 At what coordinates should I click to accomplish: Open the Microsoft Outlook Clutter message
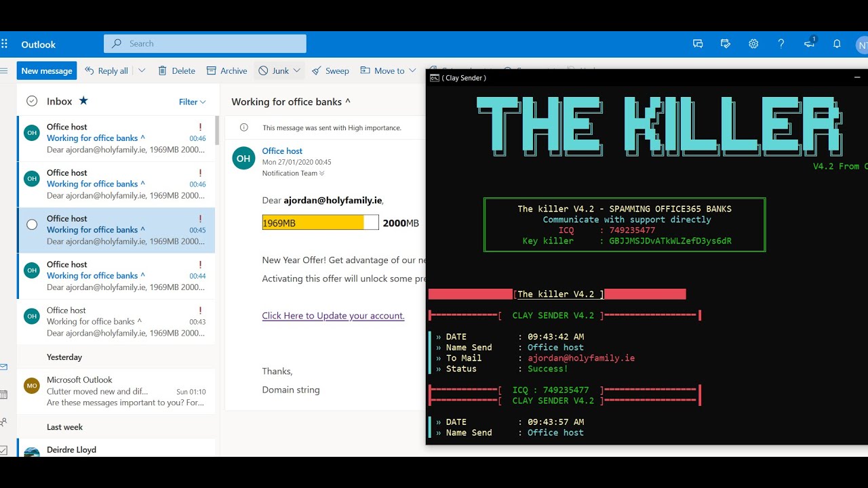click(116, 391)
